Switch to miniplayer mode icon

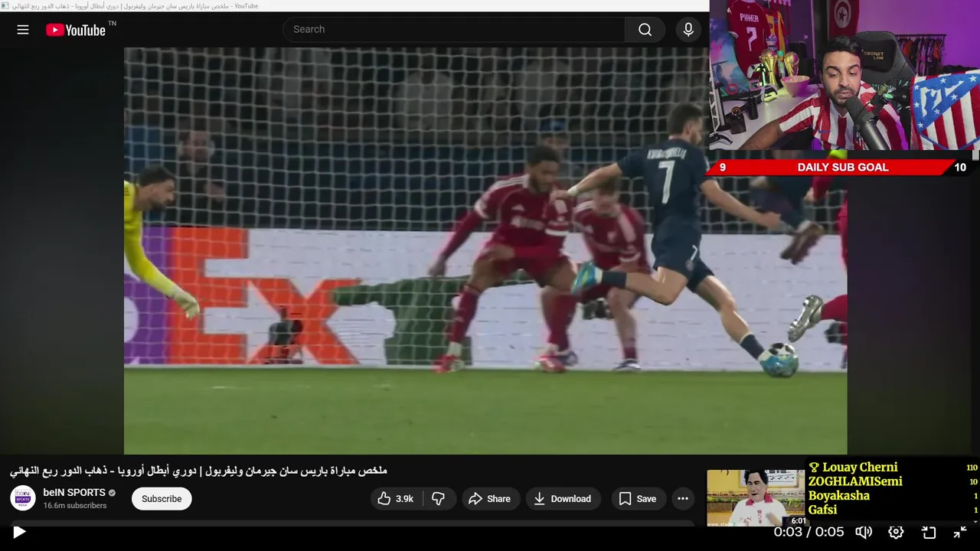point(929,532)
